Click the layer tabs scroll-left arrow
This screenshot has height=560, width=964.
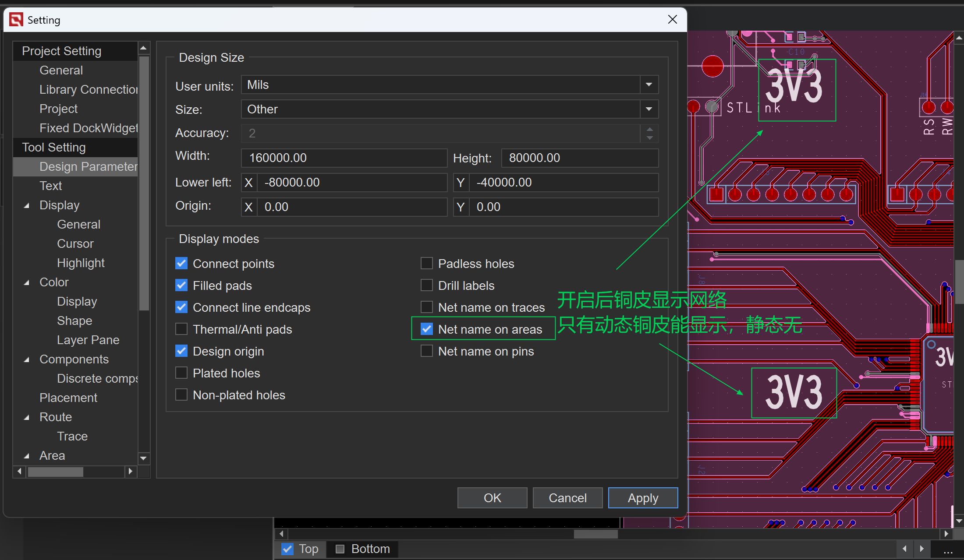coord(905,549)
